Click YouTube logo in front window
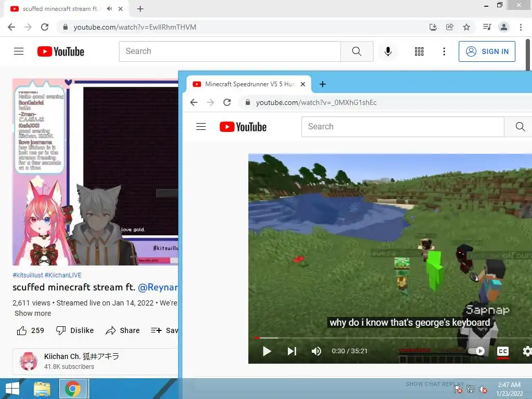This screenshot has width=532, height=399. (243, 127)
